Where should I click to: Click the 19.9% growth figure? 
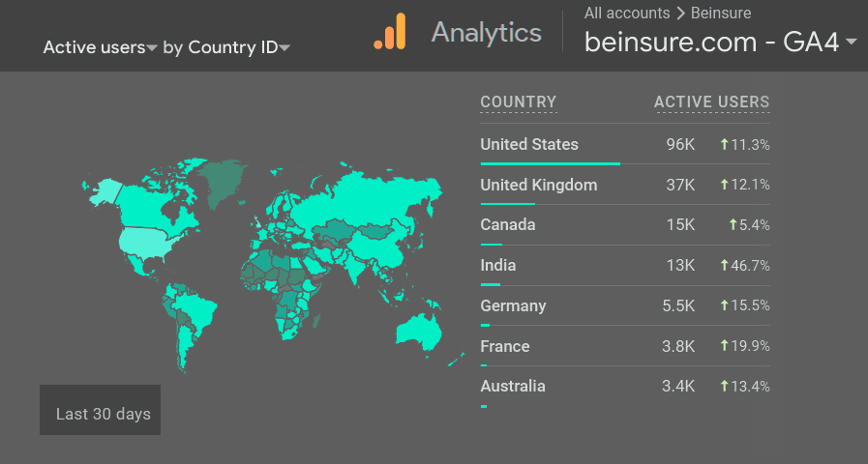750,346
